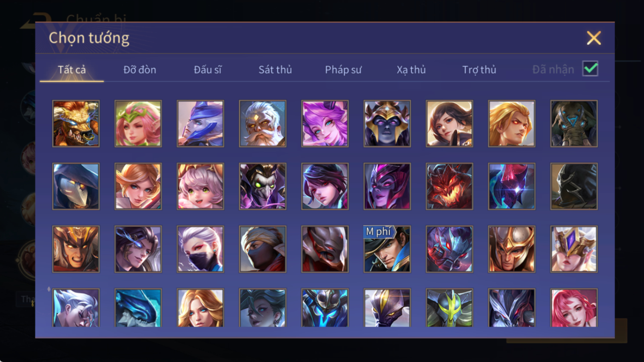Choose the white-bearded old man hero
The height and width of the screenshot is (362, 644).
262,124
